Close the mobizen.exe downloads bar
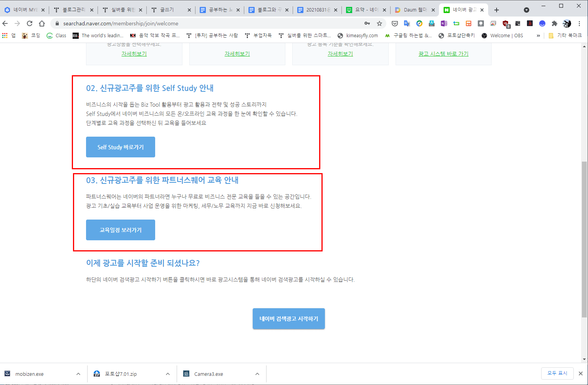The height and width of the screenshot is (385, 588). [x=581, y=373]
